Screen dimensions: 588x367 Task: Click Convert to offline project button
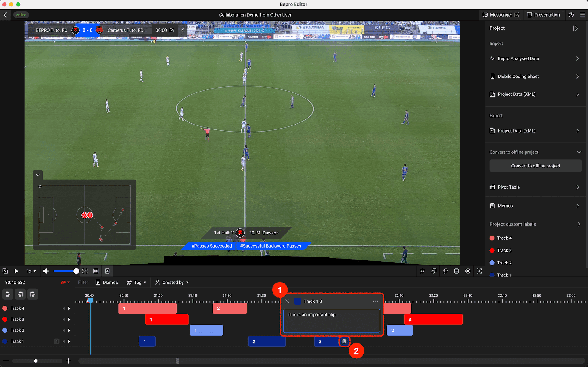coord(535,166)
